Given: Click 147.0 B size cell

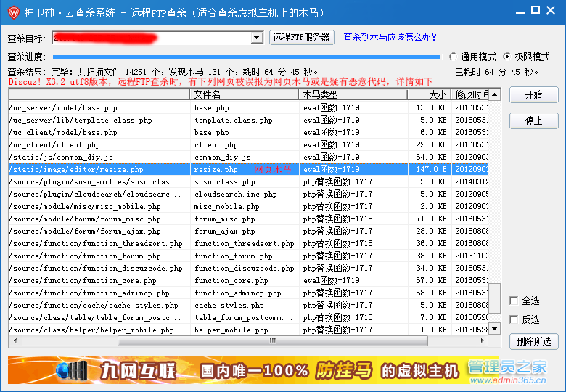Looking at the screenshot, I should [x=431, y=169].
